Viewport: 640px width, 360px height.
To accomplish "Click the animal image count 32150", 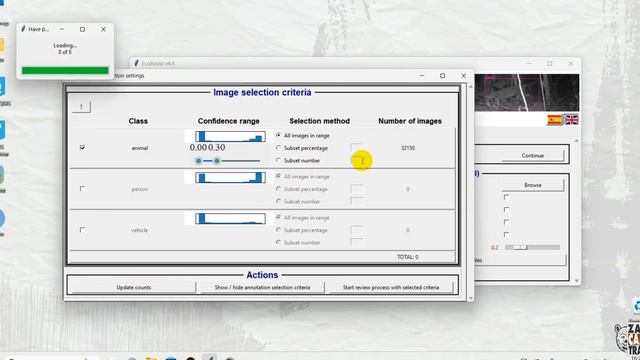I will pyautogui.click(x=408, y=148).
